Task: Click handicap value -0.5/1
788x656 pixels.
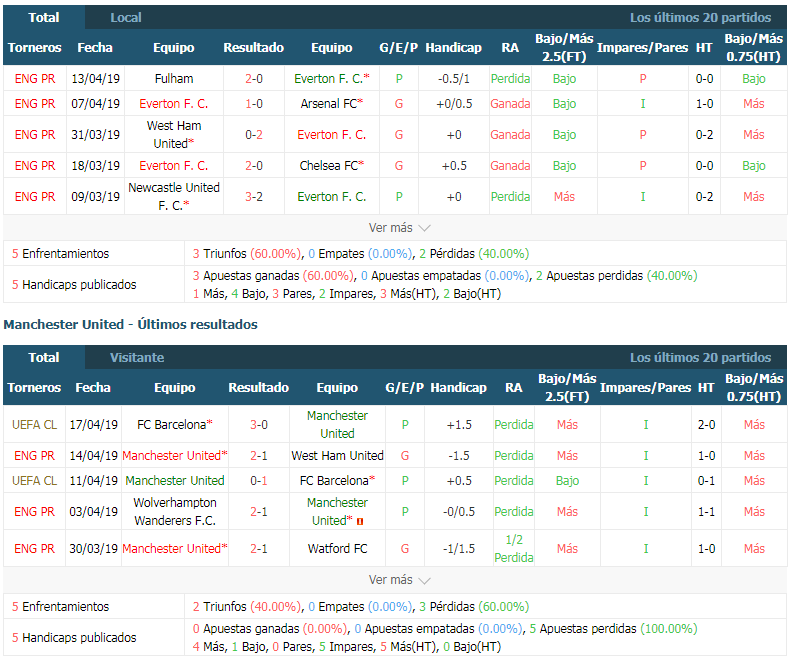Action: coord(454,78)
